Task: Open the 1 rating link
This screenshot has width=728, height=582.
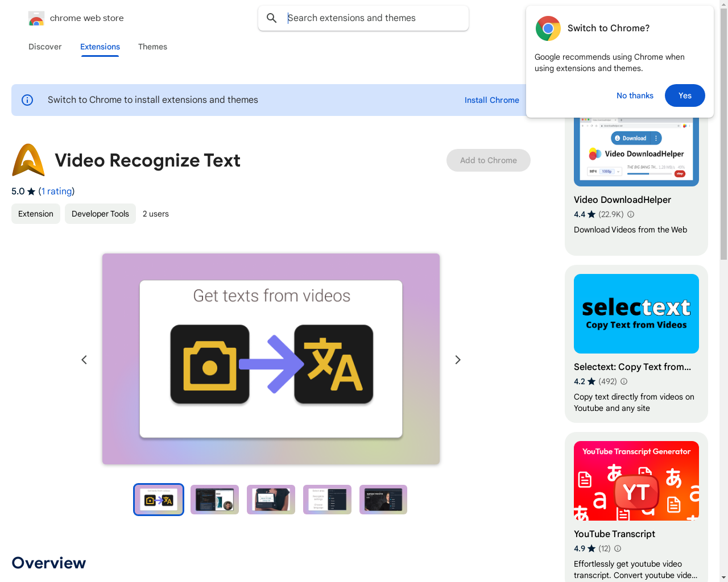Action: pyautogui.click(x=56, y=192)
